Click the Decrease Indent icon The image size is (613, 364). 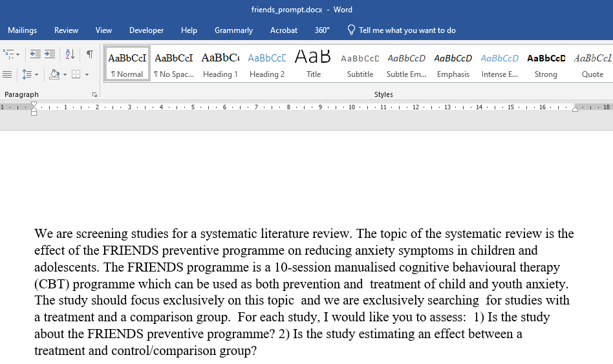pyautogui.click(x=36, y=54)
